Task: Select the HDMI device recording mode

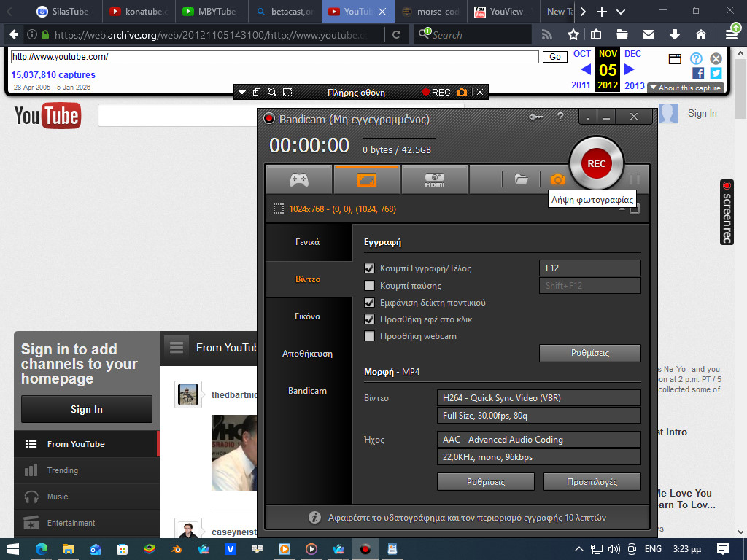Action: click(x=435, y=179)
